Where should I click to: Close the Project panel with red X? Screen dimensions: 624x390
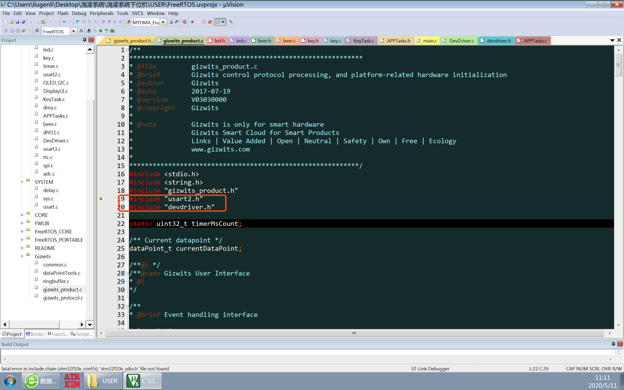pyautogui.click(x=91, y=40)
